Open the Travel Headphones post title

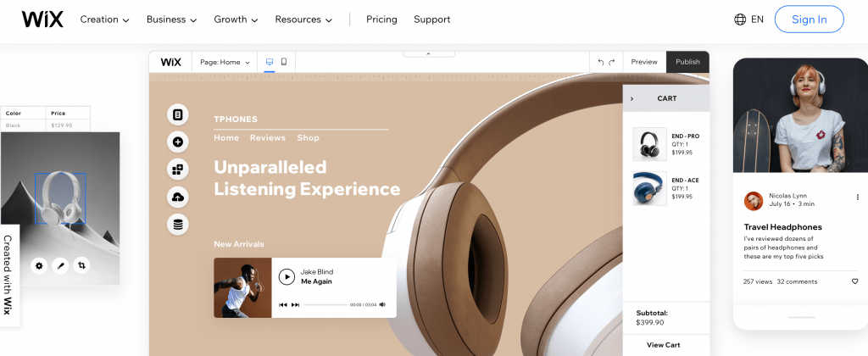pyautogui.click(x=782, y=227)
